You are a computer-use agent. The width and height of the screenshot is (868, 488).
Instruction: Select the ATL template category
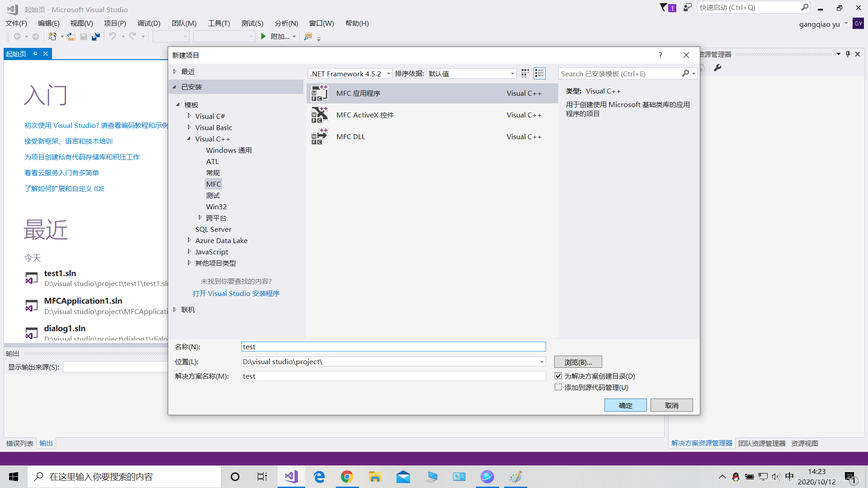[x=212, y=161]
